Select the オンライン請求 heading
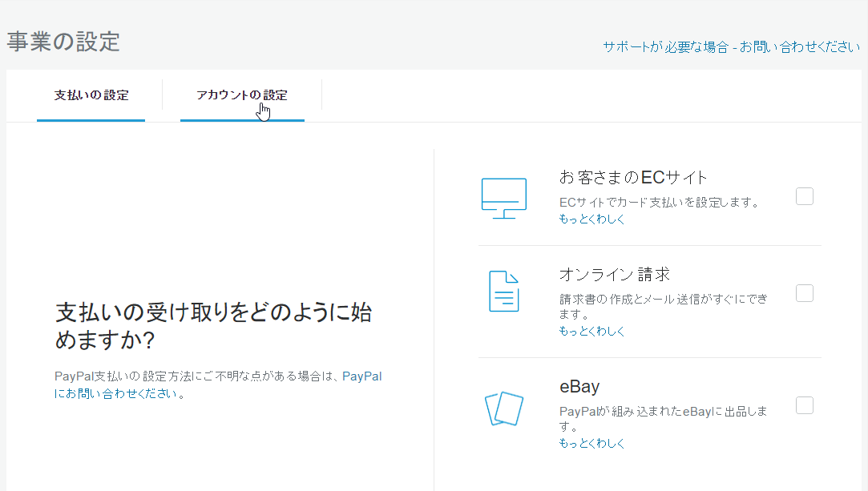 point(615,274)
